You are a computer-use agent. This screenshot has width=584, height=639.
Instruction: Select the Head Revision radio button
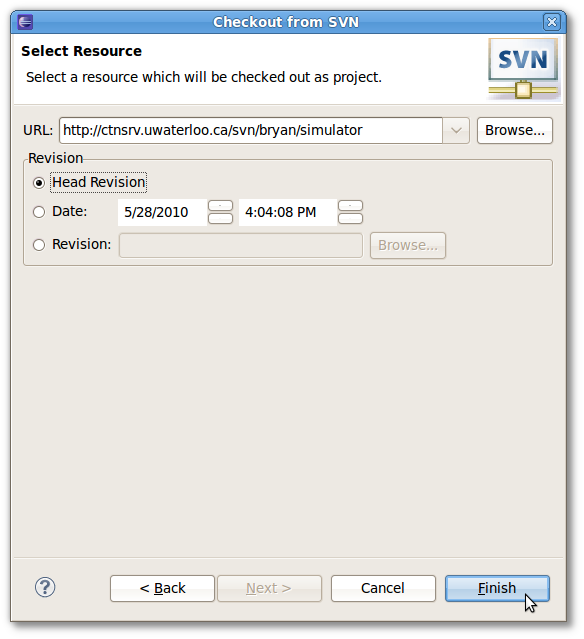39,183
